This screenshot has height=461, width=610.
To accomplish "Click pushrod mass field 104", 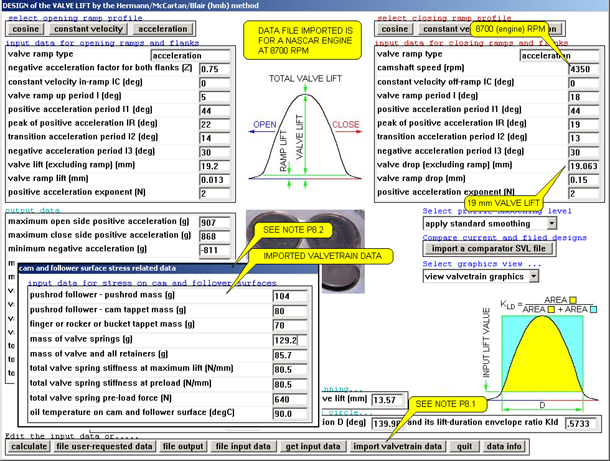I will click(x=290, y=296).
